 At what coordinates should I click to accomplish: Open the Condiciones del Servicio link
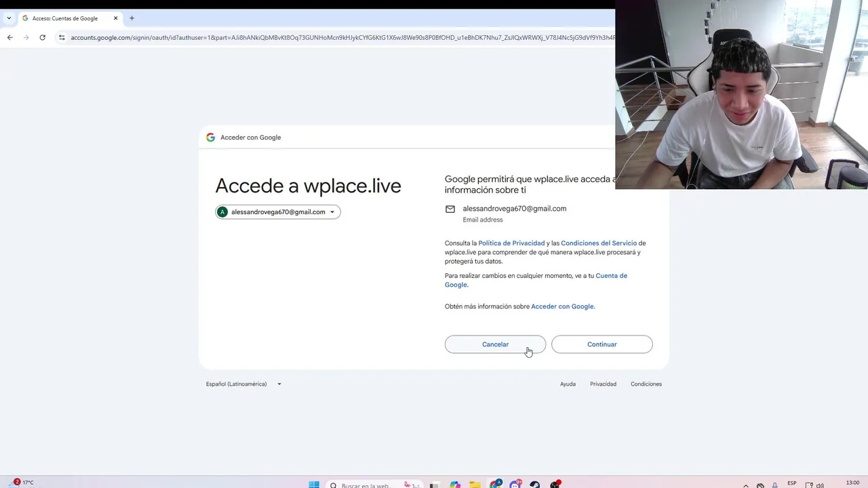(x=599, y=243)
